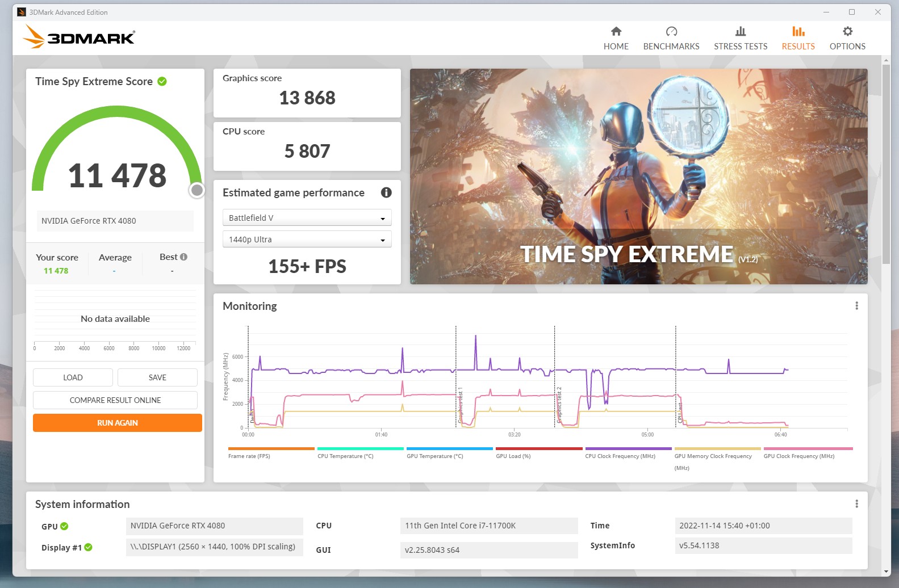This screenshot has width=899, height=588.
Task: Click the System information GPU name field
Action: tap(214, 526)
